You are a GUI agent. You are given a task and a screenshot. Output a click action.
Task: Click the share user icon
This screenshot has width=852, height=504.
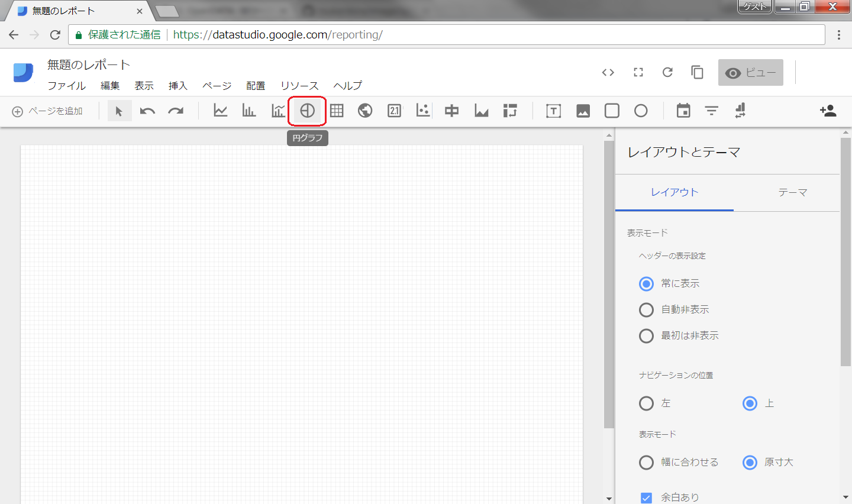click(x=828, y=111)
